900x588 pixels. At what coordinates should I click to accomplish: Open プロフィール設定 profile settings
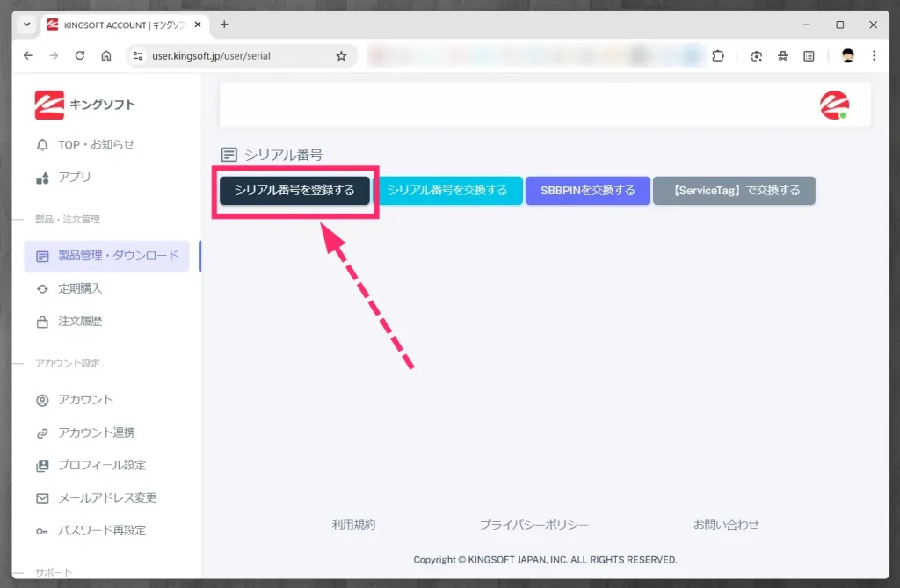(101, 465)
